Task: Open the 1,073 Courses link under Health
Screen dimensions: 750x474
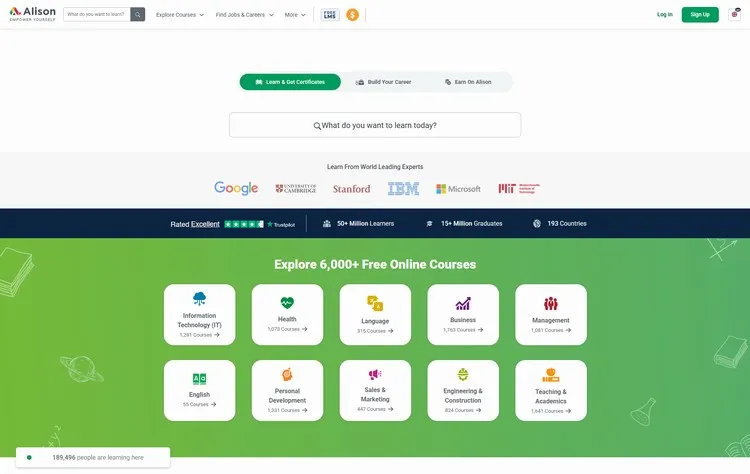Action: (287, 329)
